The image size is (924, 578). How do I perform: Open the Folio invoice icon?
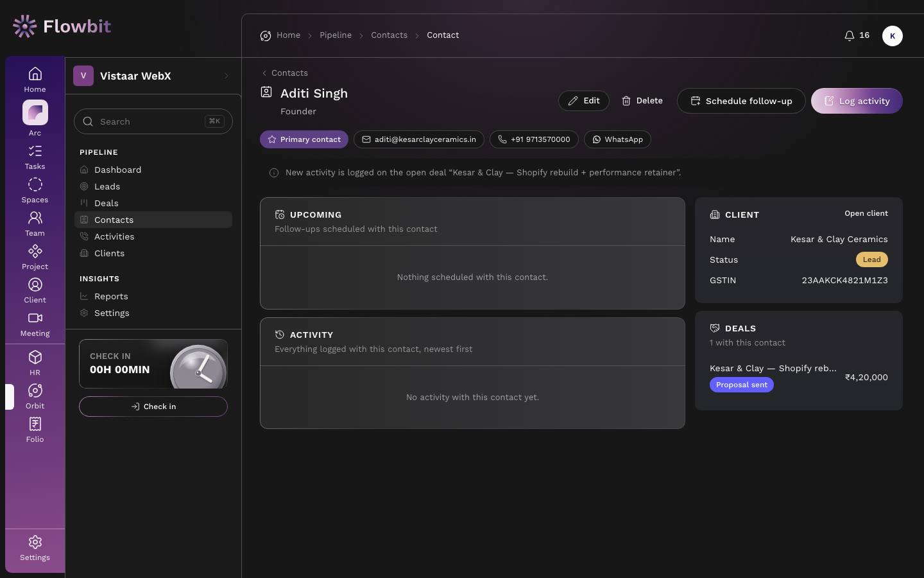pyautogui.click(x=35, y=430)
